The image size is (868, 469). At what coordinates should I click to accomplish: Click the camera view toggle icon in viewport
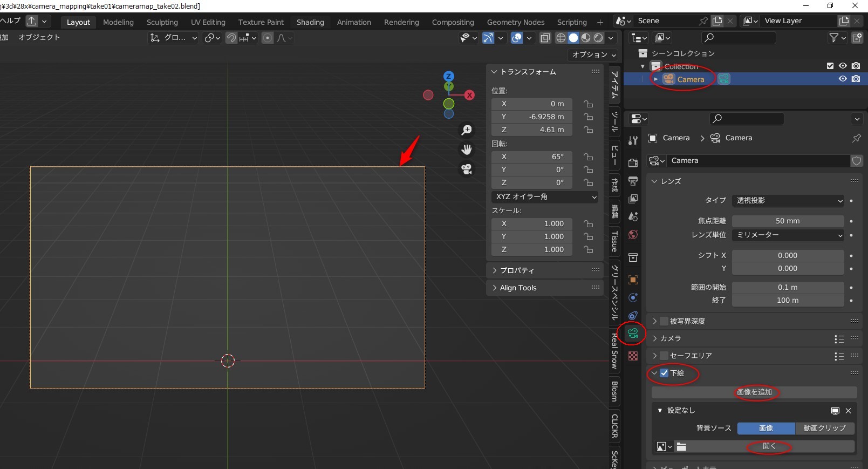pos(467,169)
